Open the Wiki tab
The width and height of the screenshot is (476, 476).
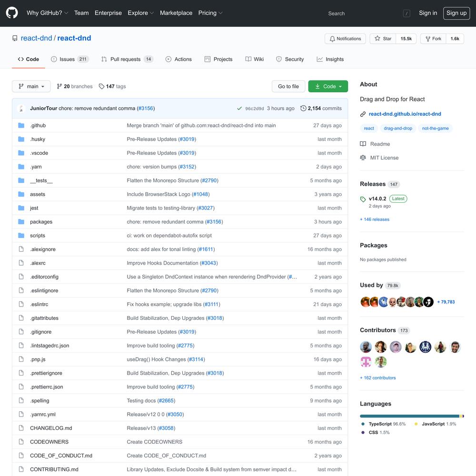pos(254,59)
